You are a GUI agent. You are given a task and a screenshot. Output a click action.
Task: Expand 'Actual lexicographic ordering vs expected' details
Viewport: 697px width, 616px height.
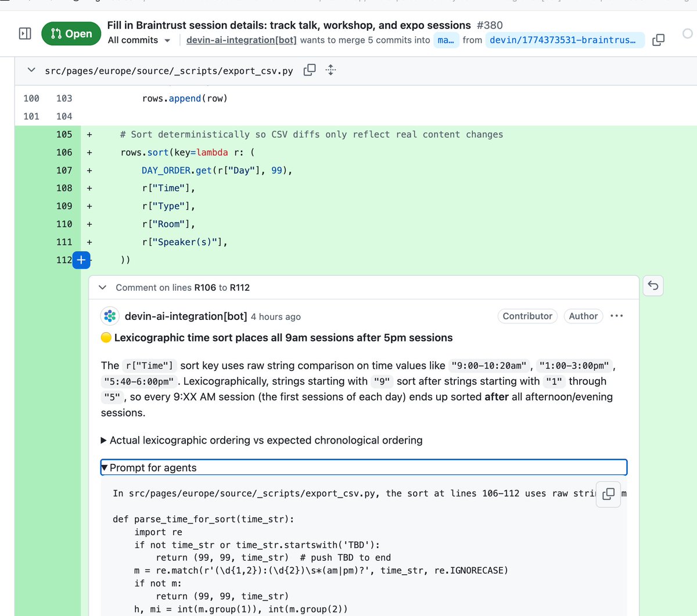[x=262, y=440]
